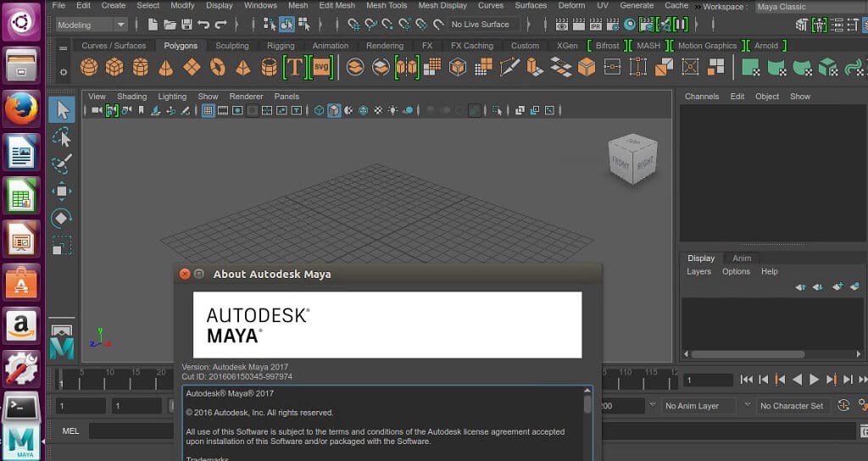Select the Paint Selection tool
Viewport: 868px width, 461px height.
[x=62, y=164]
